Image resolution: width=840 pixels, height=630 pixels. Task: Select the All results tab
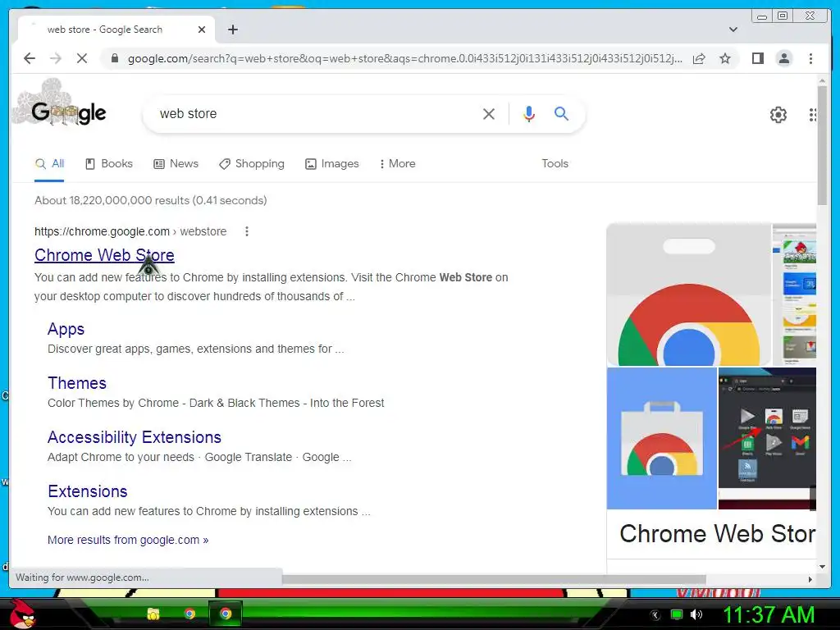point(49,164)
